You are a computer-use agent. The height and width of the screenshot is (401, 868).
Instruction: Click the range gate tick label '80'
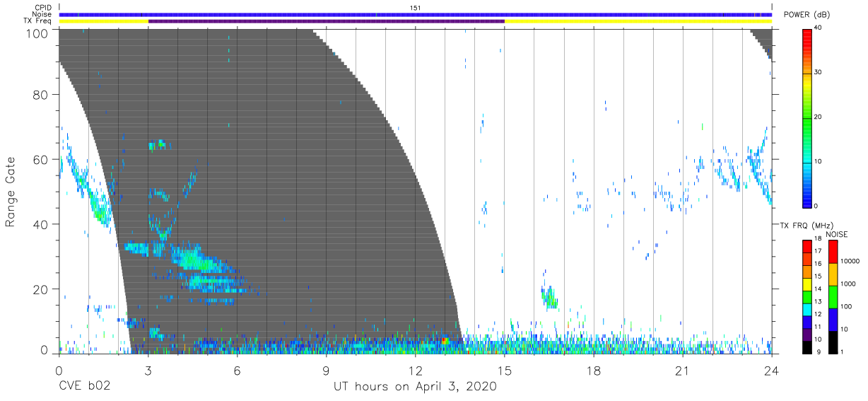[40, 95]
